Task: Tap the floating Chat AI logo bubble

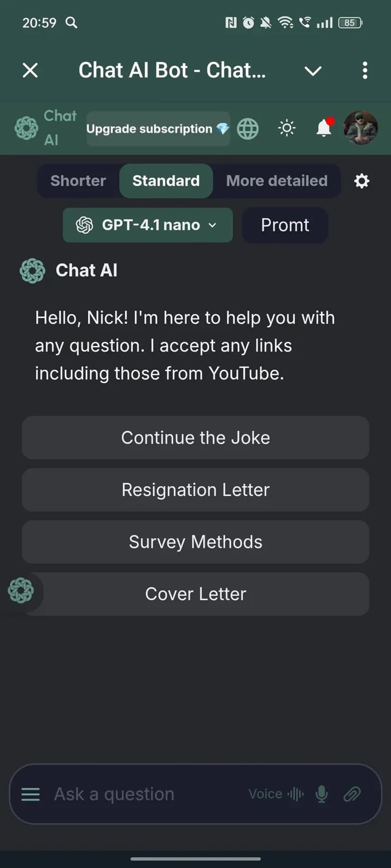Action: click(21, 591)
